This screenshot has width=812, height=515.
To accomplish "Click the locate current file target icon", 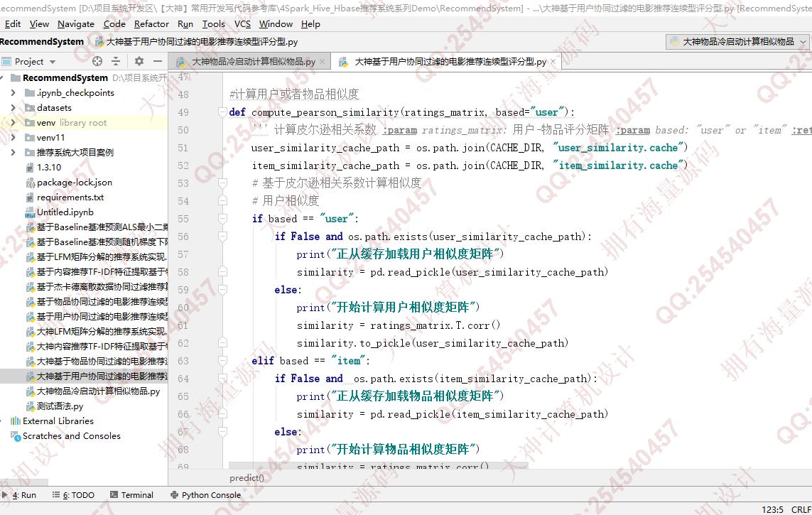I will pyautogui.click(x=97, y=61).
